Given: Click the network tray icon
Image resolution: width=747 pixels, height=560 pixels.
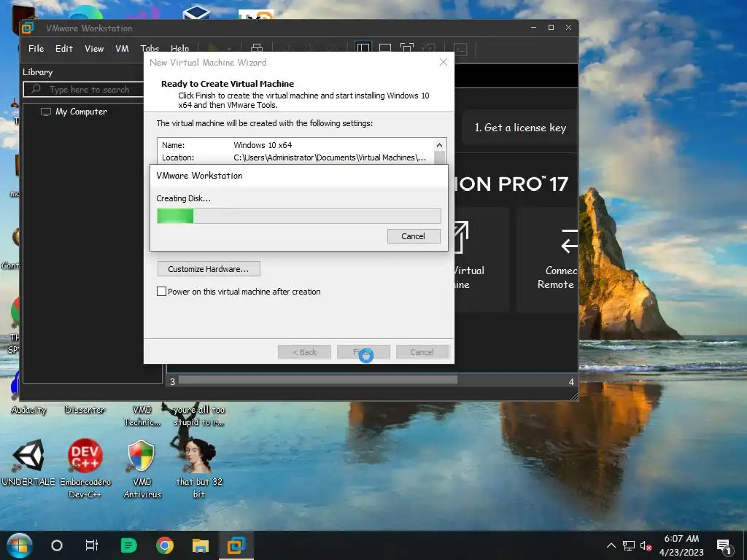Looking at the screenshot, I should tap(628, 545).
